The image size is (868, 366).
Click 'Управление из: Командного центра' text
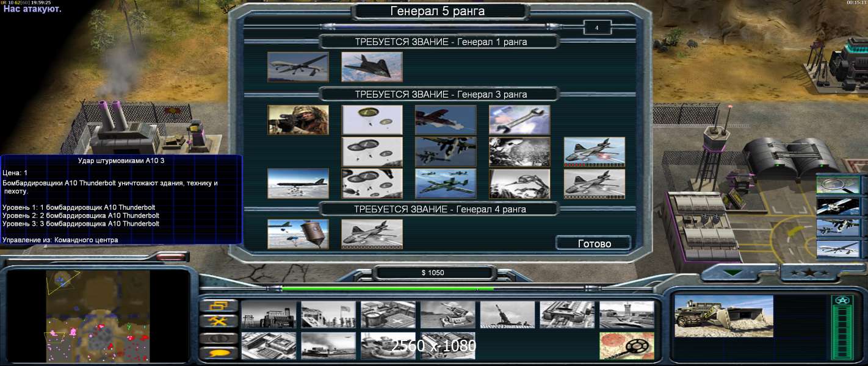click(60, 240)
